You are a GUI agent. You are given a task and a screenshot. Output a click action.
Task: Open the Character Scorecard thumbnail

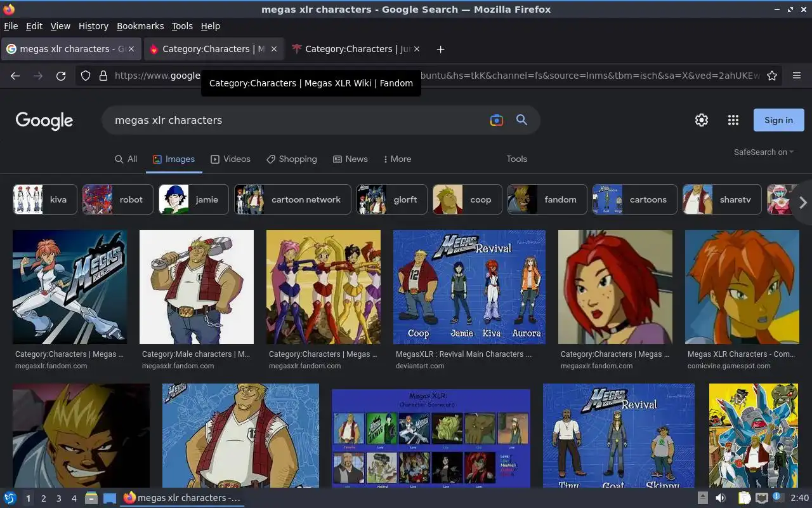click(431, 438)
